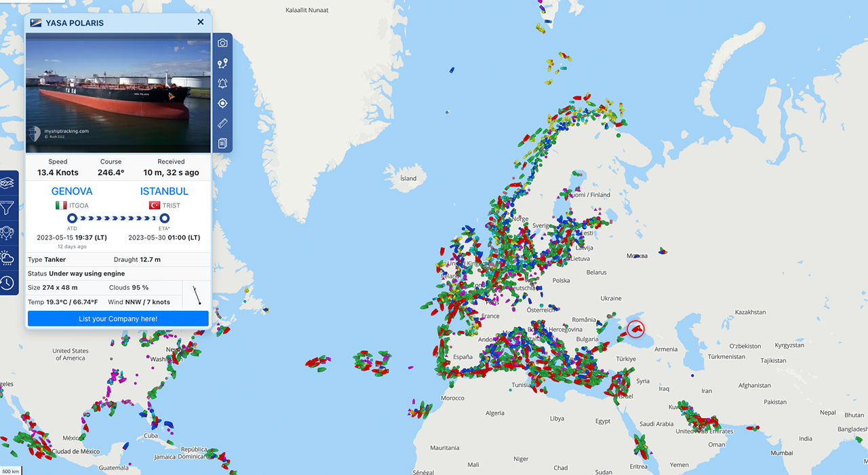The height and width of the screenshot is (475, 868).
Task: Select the ruler measure distance tool
Action: (x=222, y=123)
